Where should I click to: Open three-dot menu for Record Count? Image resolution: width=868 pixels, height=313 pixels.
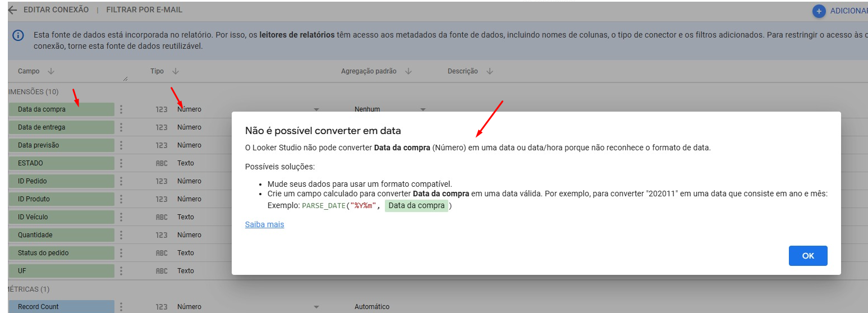click(x=121, y=307)
